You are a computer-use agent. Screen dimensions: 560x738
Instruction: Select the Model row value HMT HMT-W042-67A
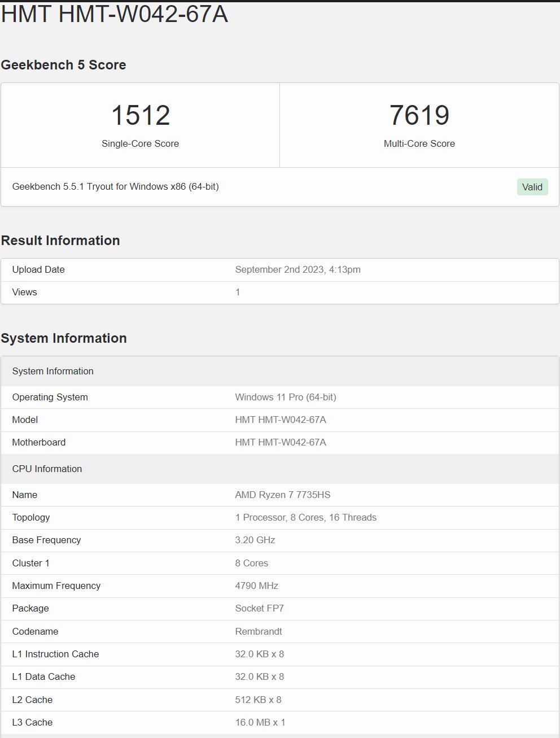pyautogui.click(x=281, y=420)
